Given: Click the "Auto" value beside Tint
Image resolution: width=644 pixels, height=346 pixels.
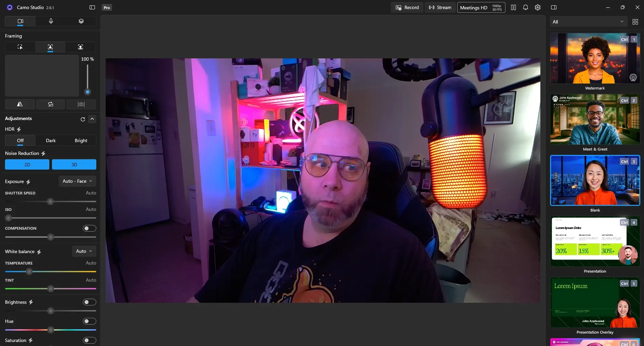Looking at the screenshot, I should [91, 280].
